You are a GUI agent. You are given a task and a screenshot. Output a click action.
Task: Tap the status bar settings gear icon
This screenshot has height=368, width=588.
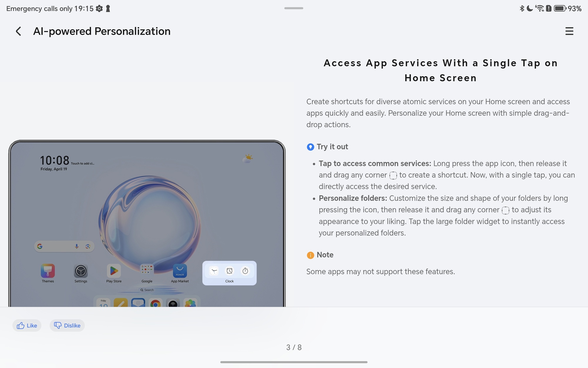[x=99, y=9]
